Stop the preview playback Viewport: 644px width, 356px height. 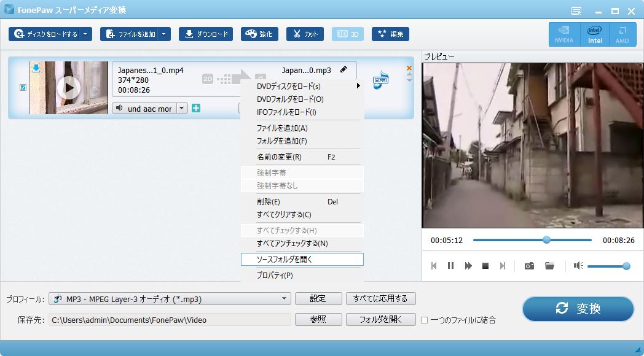485,266
